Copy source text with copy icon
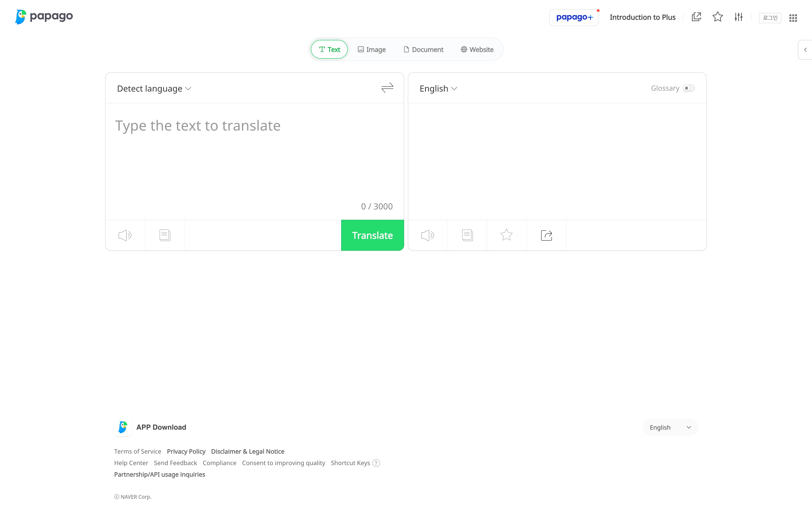Viewport: 812px width, 509px height. (165, 235)
